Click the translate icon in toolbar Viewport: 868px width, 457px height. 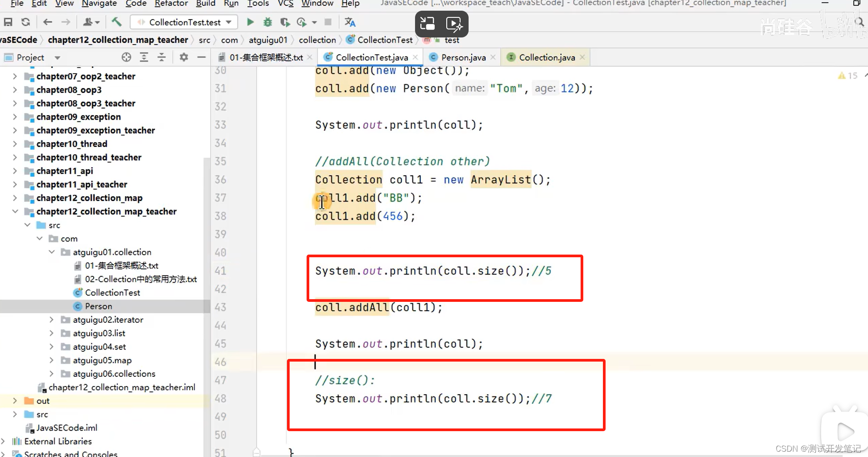350,22
